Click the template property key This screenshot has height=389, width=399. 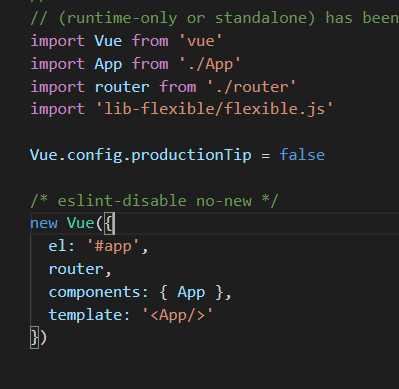point(85,315)
